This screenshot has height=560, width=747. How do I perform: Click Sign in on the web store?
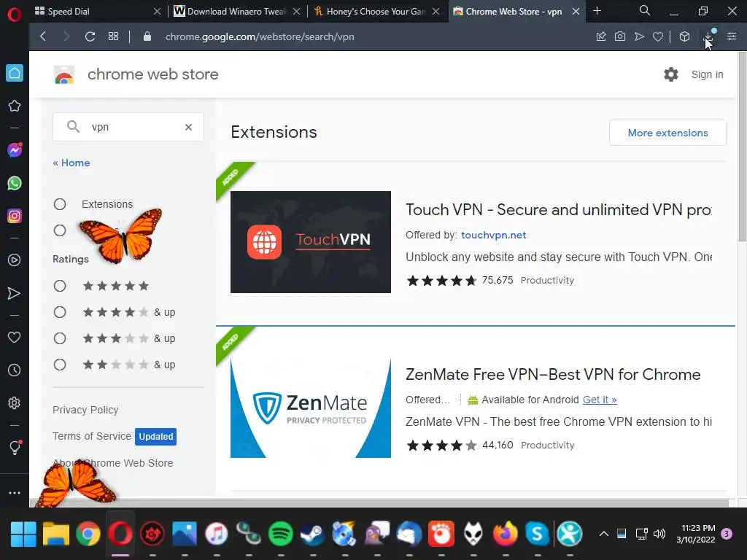[707, 74]
